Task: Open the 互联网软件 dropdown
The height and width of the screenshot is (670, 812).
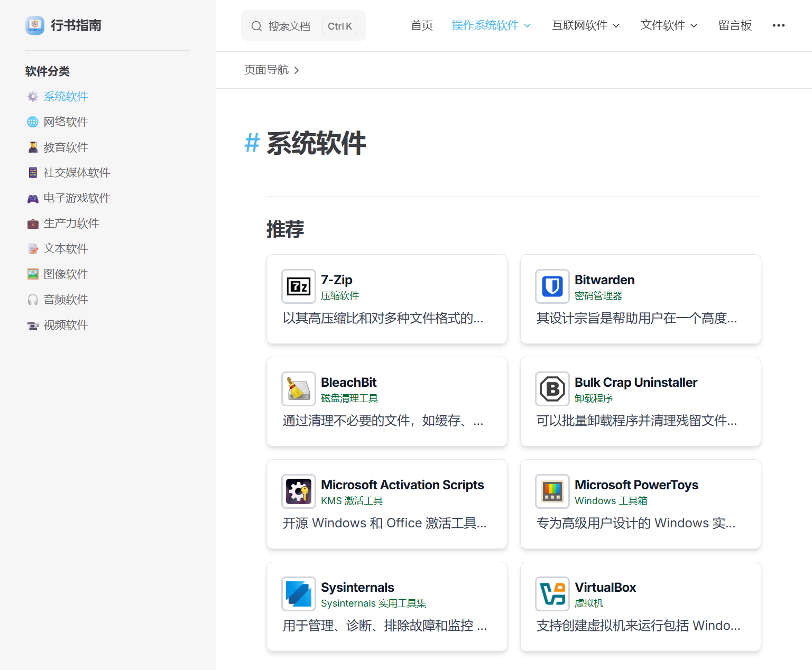Action: tap(585, 25)
